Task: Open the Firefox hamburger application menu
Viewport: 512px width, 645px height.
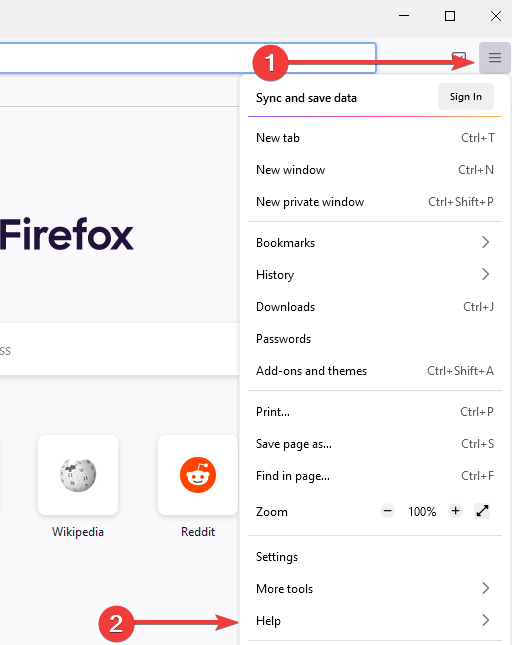Action: point(494,58)
